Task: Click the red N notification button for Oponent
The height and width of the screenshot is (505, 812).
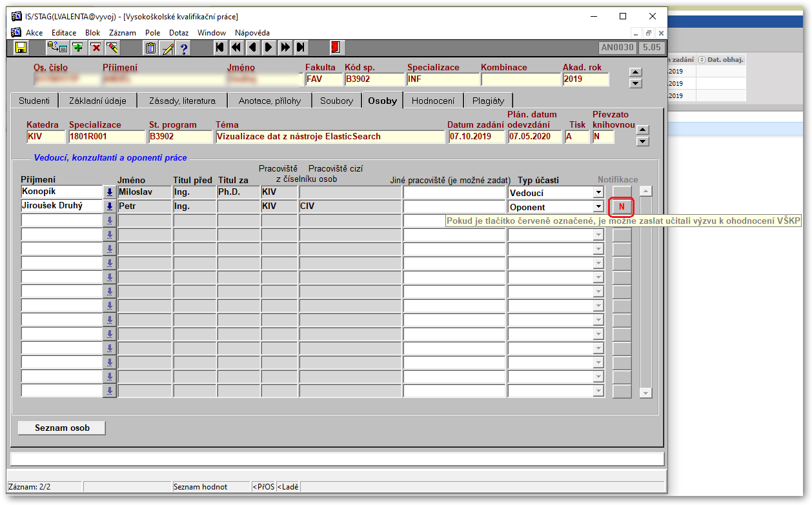Action: pos(622,206)
